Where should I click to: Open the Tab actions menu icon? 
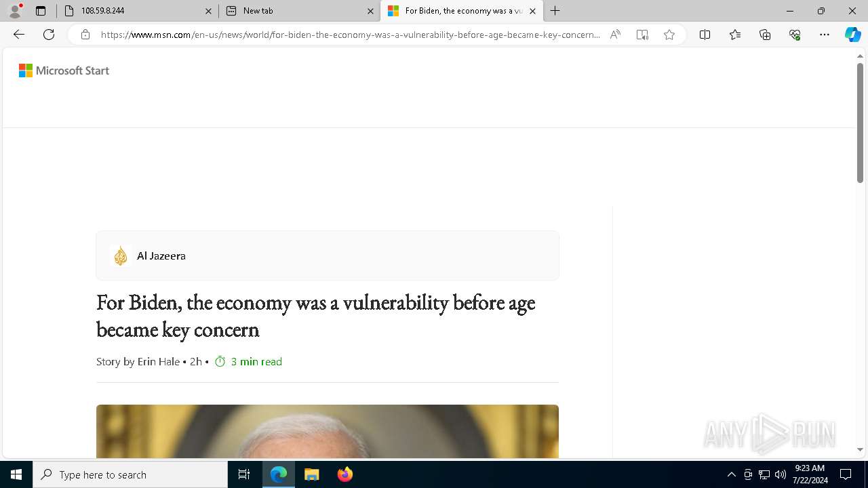[x=41, y=11]
